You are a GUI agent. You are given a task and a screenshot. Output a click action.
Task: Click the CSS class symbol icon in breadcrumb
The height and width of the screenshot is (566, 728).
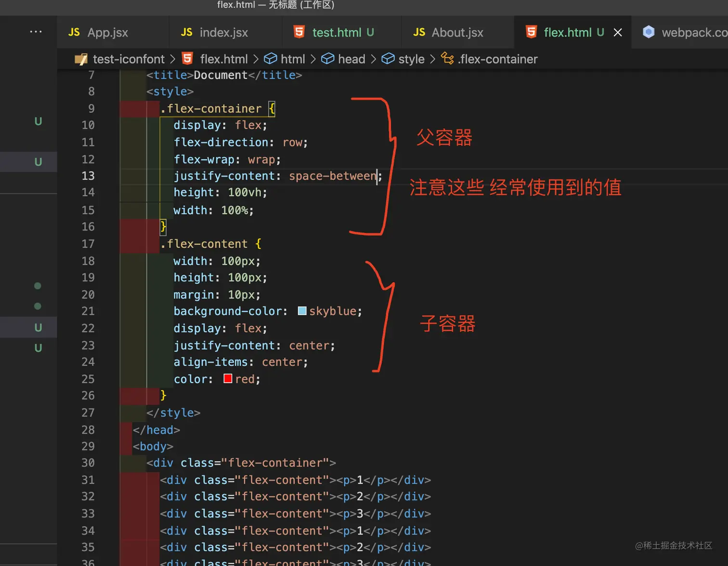point(447,59)
